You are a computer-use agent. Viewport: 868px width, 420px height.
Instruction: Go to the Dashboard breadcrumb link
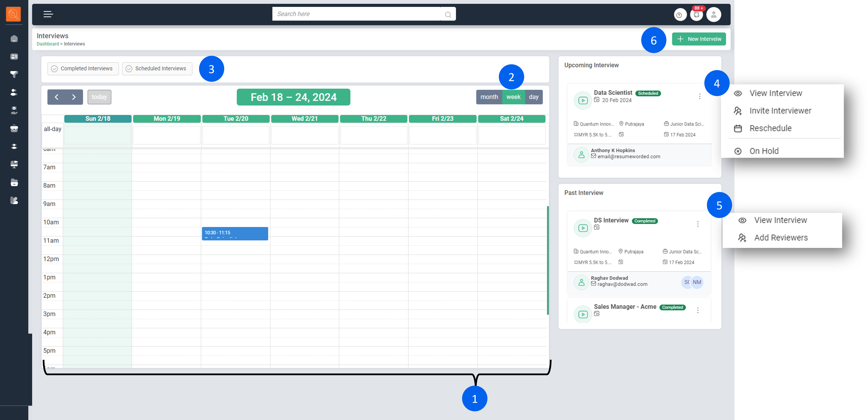click(x=47, y=44)
